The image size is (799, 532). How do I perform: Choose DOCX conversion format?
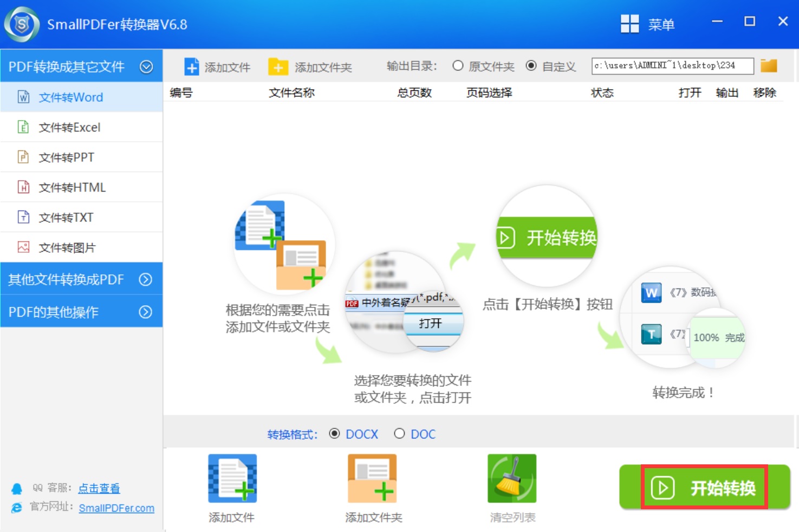pos(335,434)
